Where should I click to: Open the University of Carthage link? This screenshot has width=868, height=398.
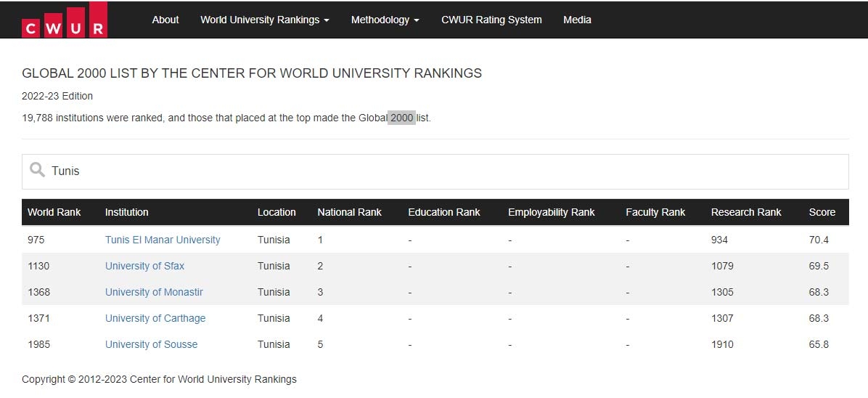click(155, 318)
